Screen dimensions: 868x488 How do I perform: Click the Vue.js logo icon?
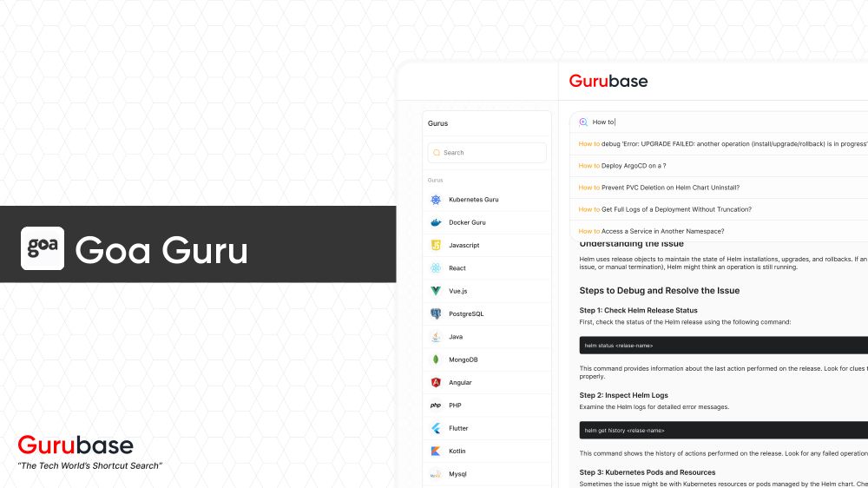click(x=436, y=291)
